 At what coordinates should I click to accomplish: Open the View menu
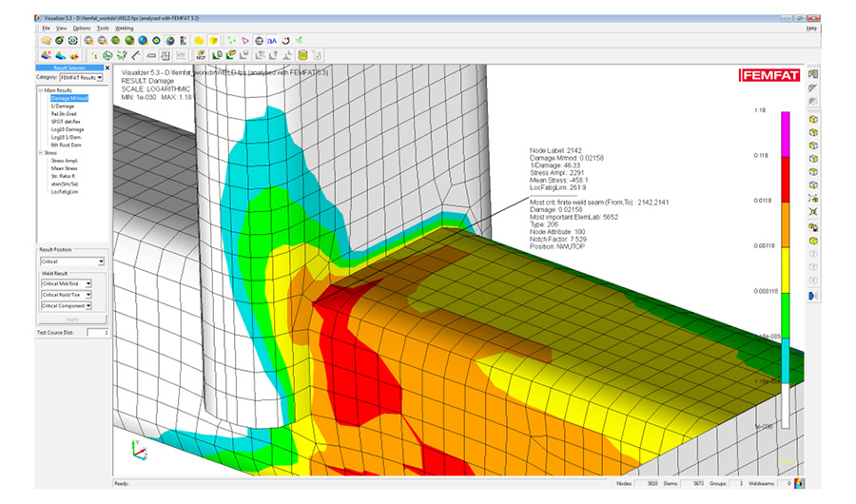point(61,28)
